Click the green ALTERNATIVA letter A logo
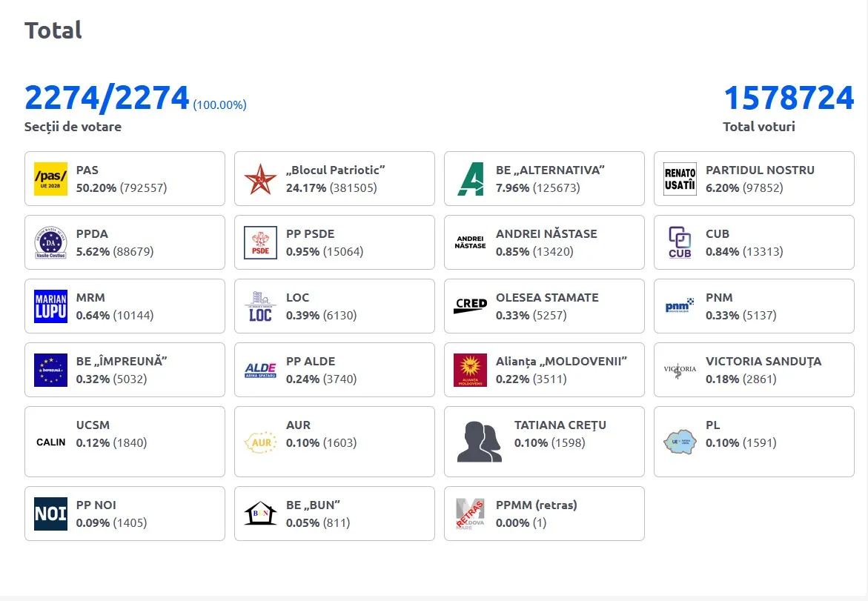868x601 pixels. (470, 179)
